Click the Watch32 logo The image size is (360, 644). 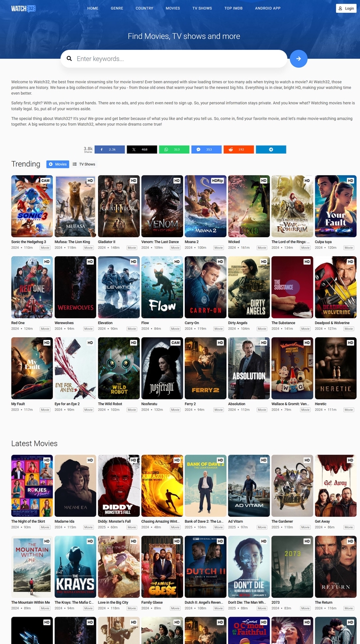pos(23,8)
